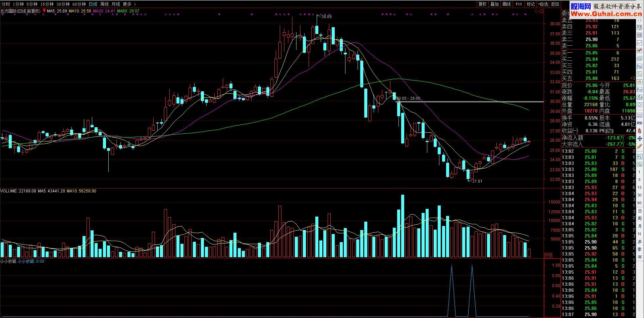
Task: Select the 30 minute shortcut in sidebar
Action: point(640,195)
